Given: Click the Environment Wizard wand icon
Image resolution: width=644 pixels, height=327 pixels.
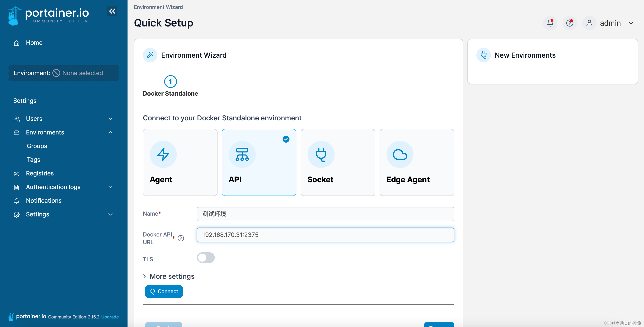Looking at the screenshot, I should coord(150,55).
